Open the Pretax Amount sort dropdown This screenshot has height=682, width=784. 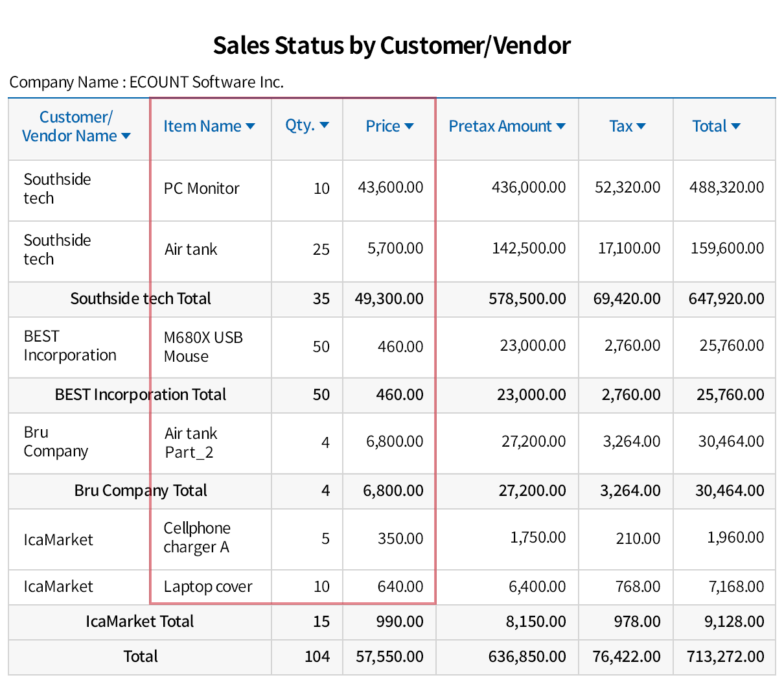(x=560, y=126)
